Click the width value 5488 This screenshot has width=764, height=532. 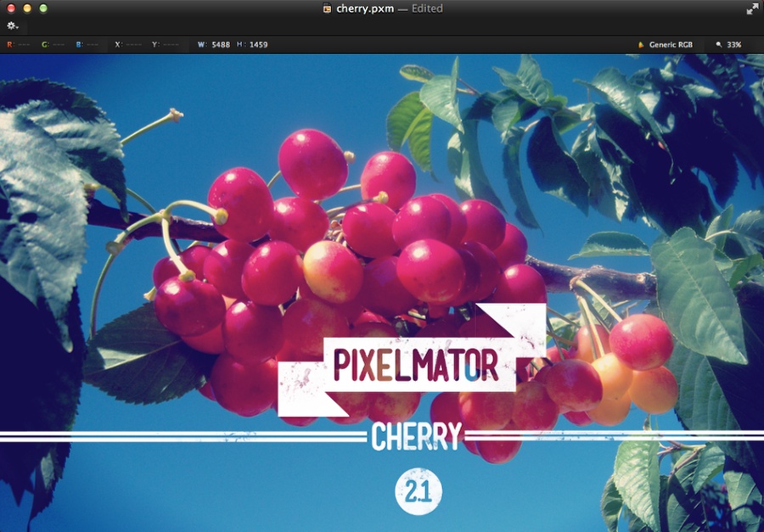(221, 45)
